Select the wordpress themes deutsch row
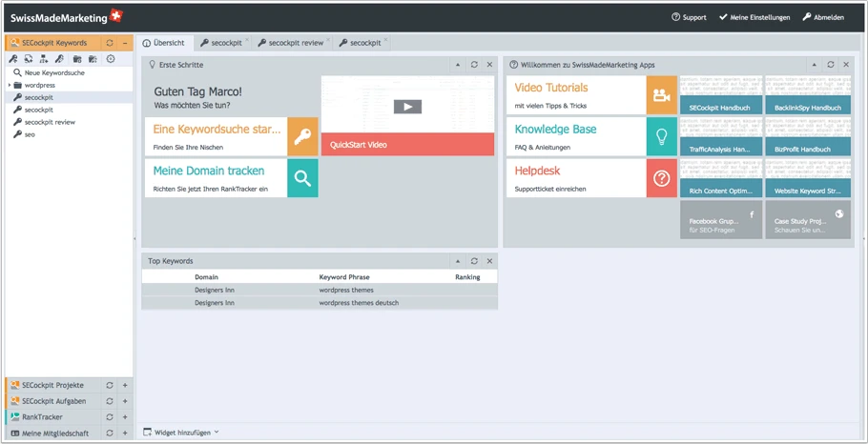Image resolution: width=868 pixels, height=444 pixels. (x=320, y=303)
